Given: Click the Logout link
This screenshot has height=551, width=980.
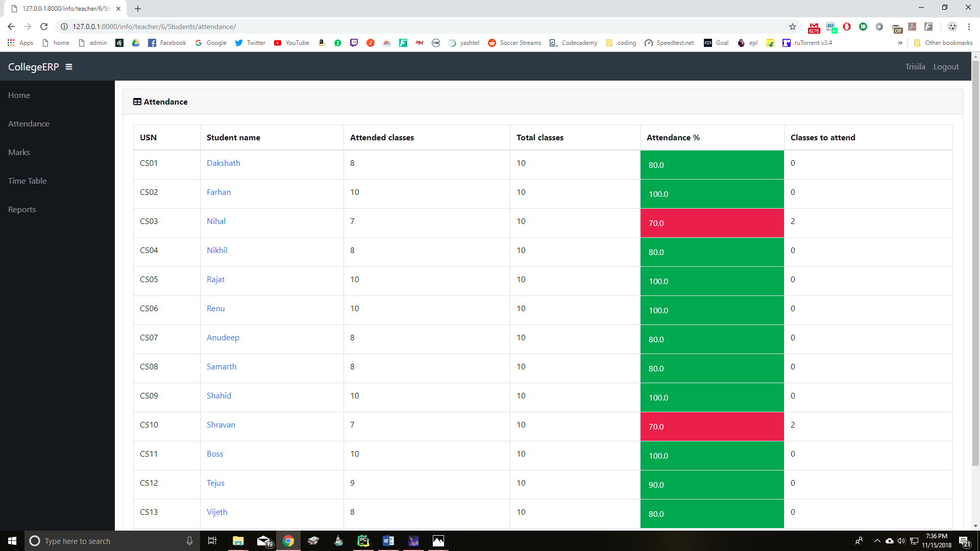Looking at the screenshot, I should point(946,67).
